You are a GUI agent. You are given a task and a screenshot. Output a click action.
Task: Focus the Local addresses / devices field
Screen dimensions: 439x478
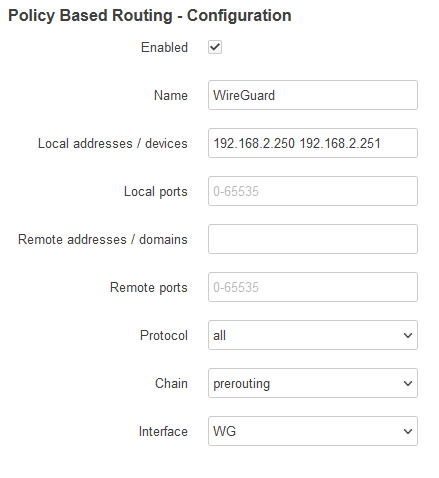(x=313, y=143)
